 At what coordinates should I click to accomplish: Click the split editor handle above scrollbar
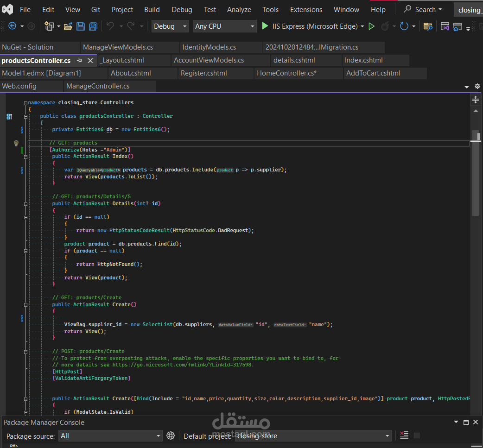[x=475, y=100]
